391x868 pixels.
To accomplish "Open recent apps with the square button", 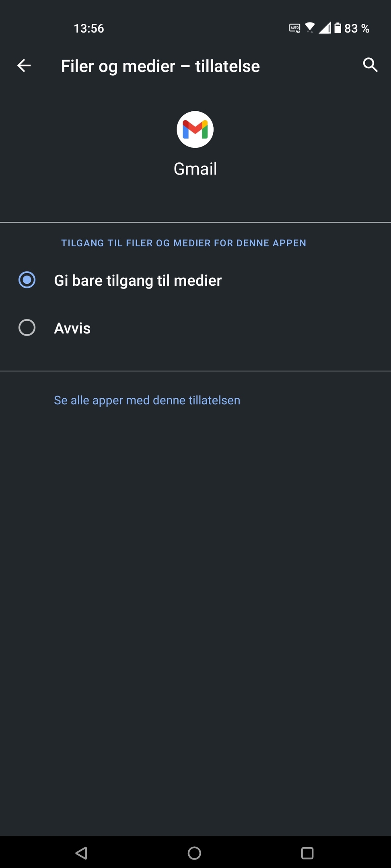I will 307,853.
